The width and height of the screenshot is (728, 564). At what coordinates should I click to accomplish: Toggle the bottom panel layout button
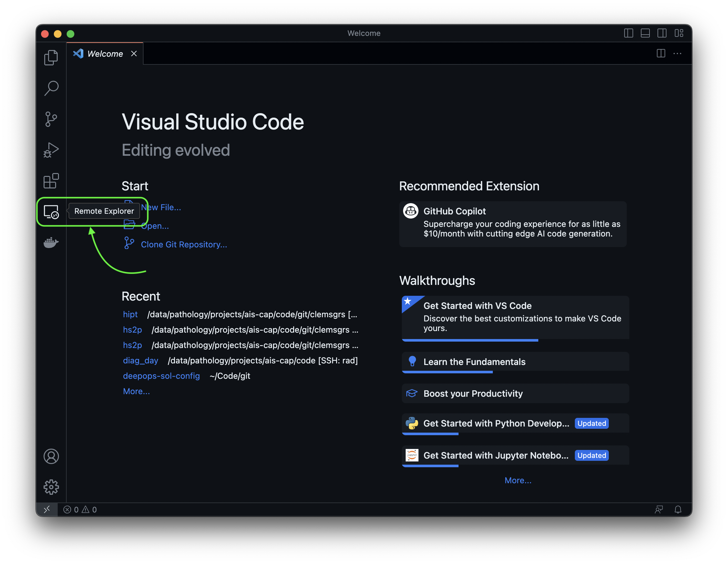(645, 33)
